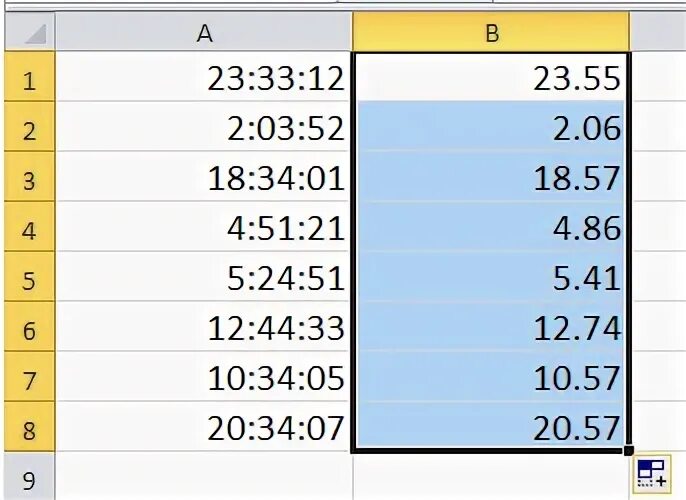The image size is (686, 500).
Task: Select cell with time 2:03:52
Action: [x=204, y=126]
